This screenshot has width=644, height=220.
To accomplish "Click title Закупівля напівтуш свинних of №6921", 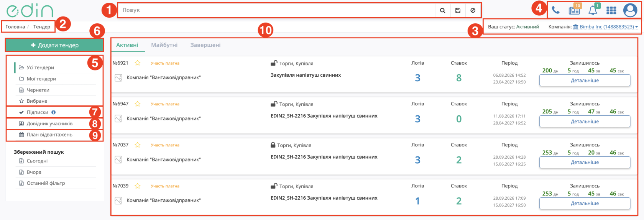I will pyautogui.click(x=306, y=75).
